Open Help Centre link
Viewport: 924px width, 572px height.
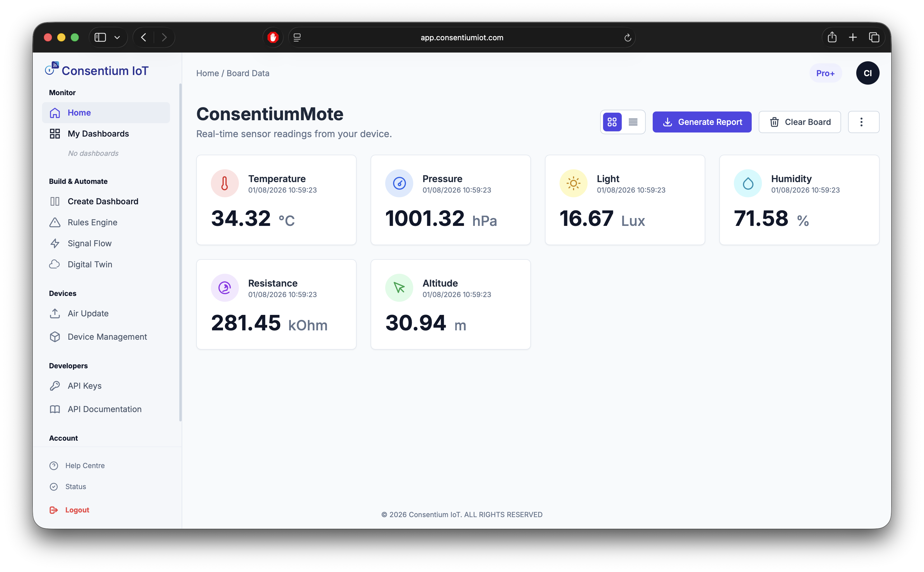[x=77, y=465]
